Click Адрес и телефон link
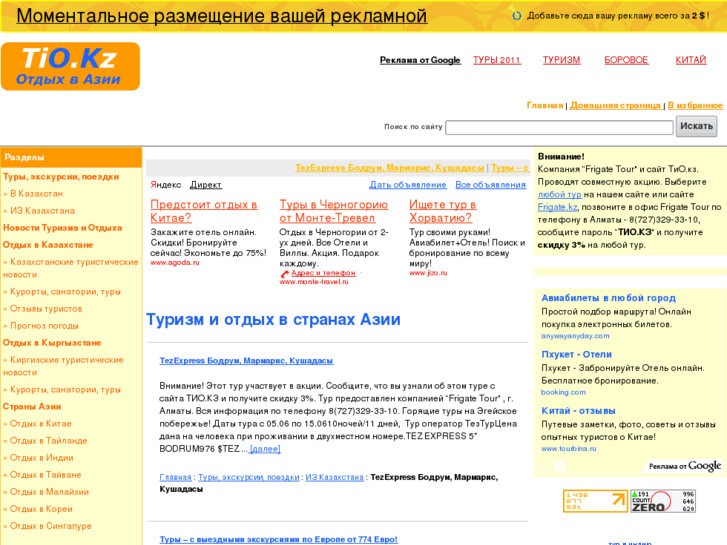Image resolution: width=727 pixels, height=545 pixels. point(323,273)
